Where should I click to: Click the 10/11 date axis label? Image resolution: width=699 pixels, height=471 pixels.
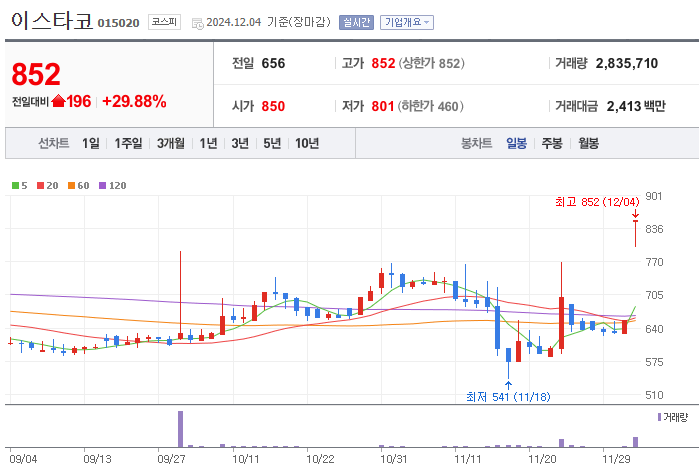(246, 459)
